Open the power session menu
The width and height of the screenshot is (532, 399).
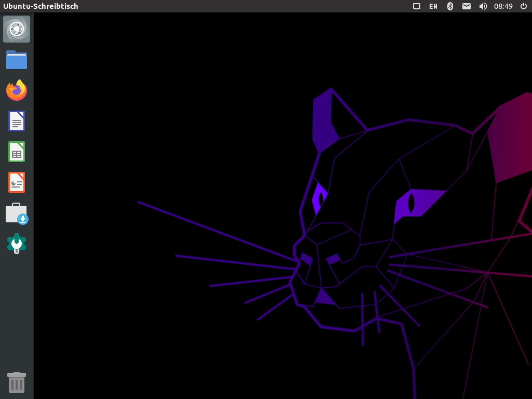[x=524, y=6]
